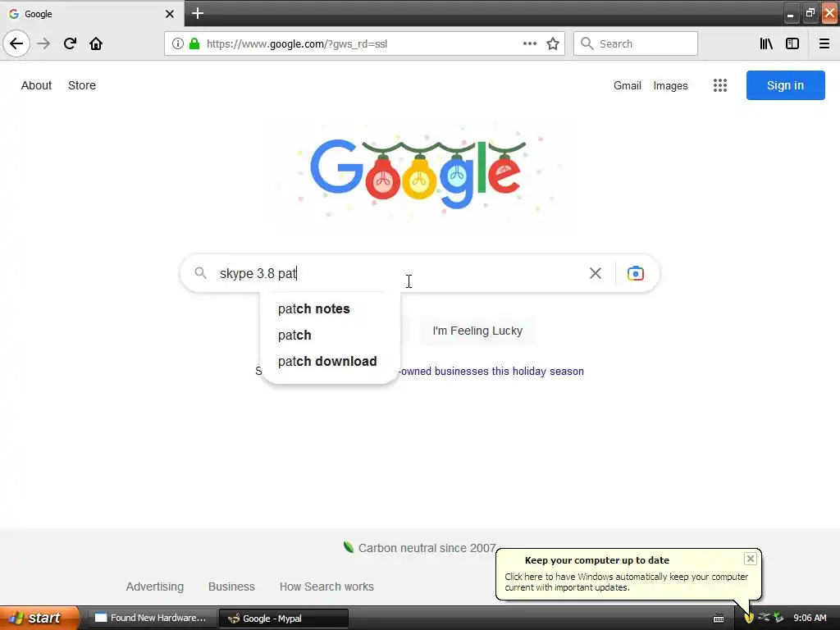840x630 pixels.
Task: Click the forward navigation arrow
Action: point(44,43)
